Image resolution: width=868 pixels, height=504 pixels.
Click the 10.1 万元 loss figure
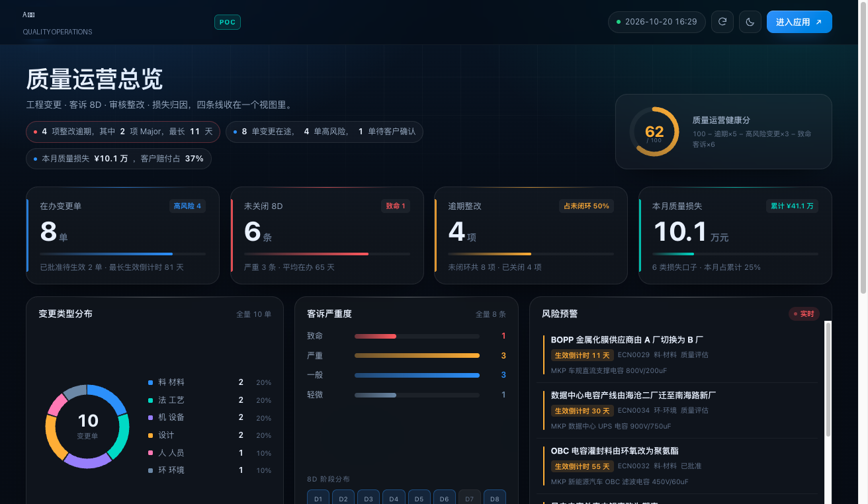(691, 233)
